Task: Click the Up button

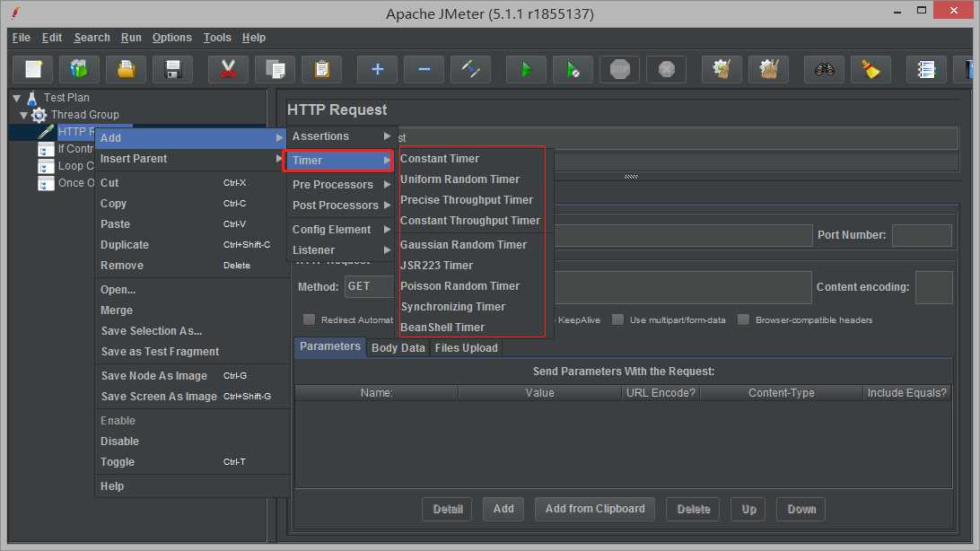Action: click(x=748, y=509)
